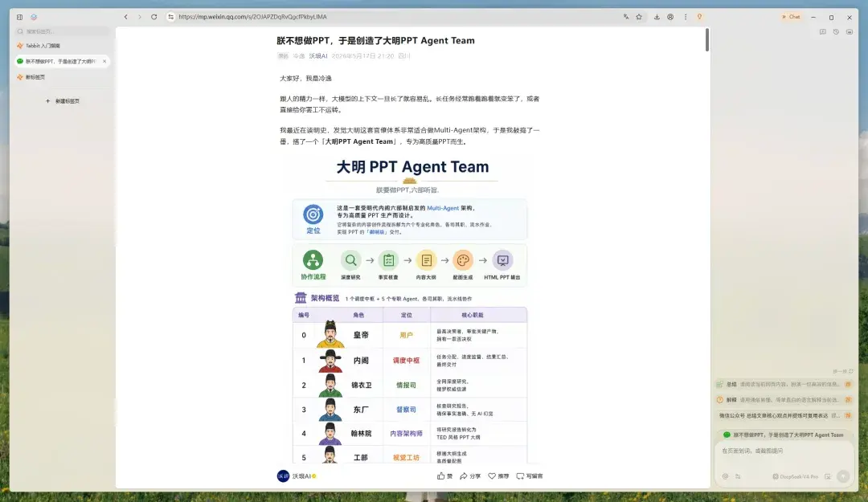
Task: Click the address bar URL
Action: pyautogui.click(x=252, y=17)
